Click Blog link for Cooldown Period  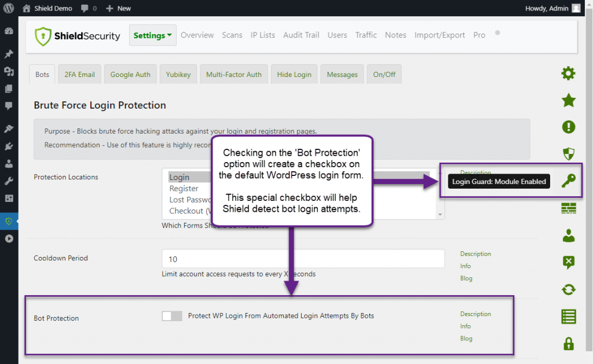pos(466,278)
